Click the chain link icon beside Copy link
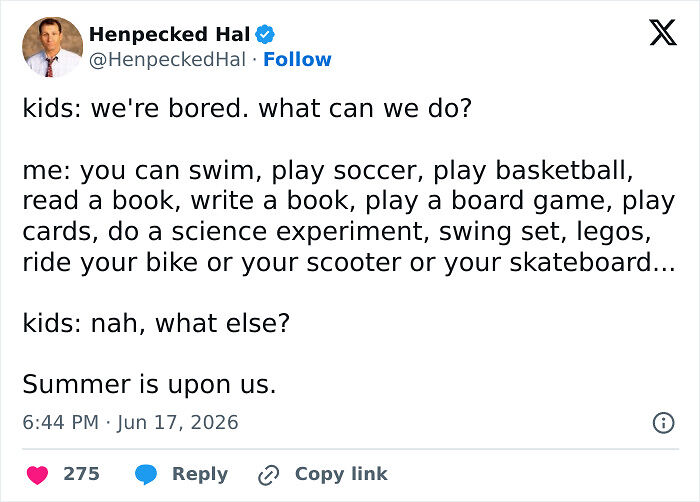The image size is (700, 502). [269, 474]
